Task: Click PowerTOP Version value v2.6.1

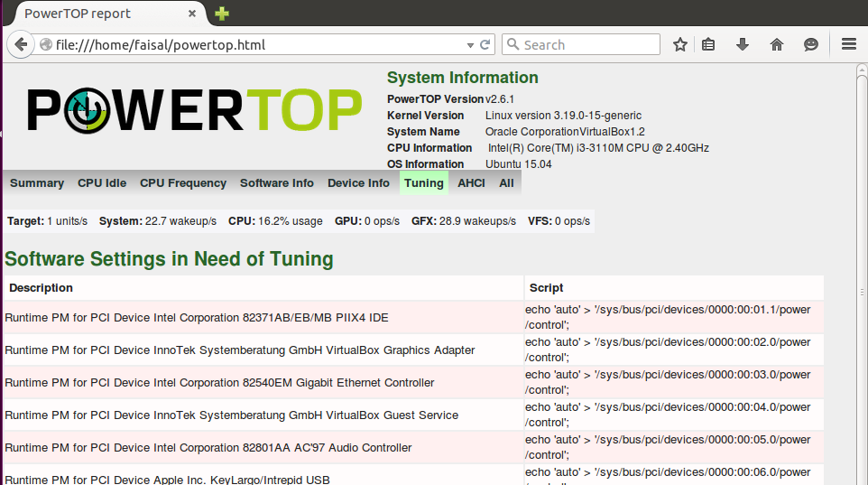Action: (500, 99)
